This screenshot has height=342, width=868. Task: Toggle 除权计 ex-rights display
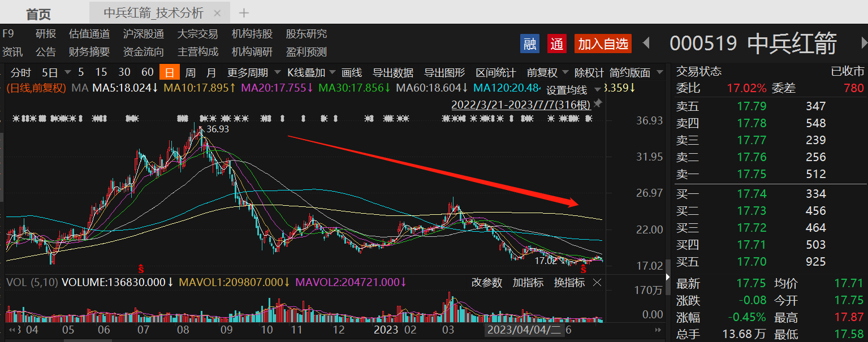589,72
